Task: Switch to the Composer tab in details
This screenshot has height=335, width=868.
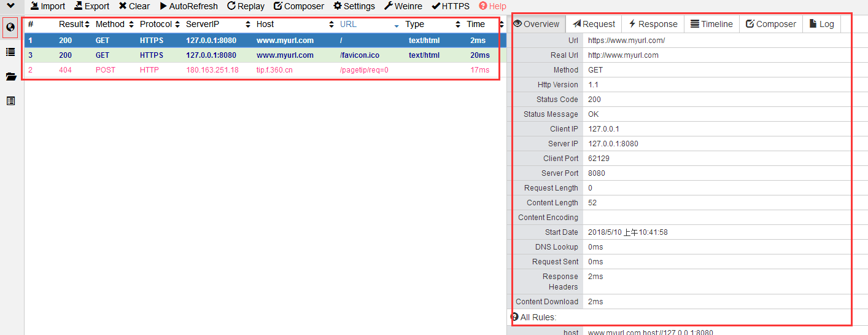Action: pyautogui.click(x=770, y=24)
